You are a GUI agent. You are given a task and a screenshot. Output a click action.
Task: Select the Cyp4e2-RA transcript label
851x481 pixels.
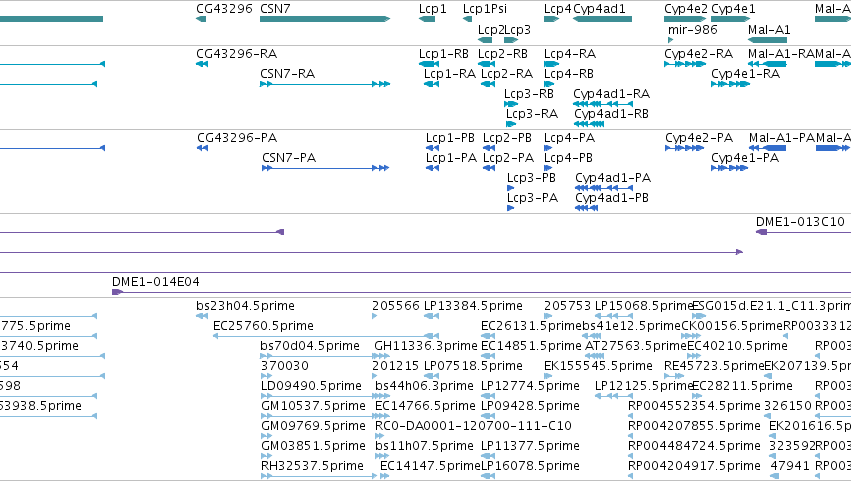699,54
